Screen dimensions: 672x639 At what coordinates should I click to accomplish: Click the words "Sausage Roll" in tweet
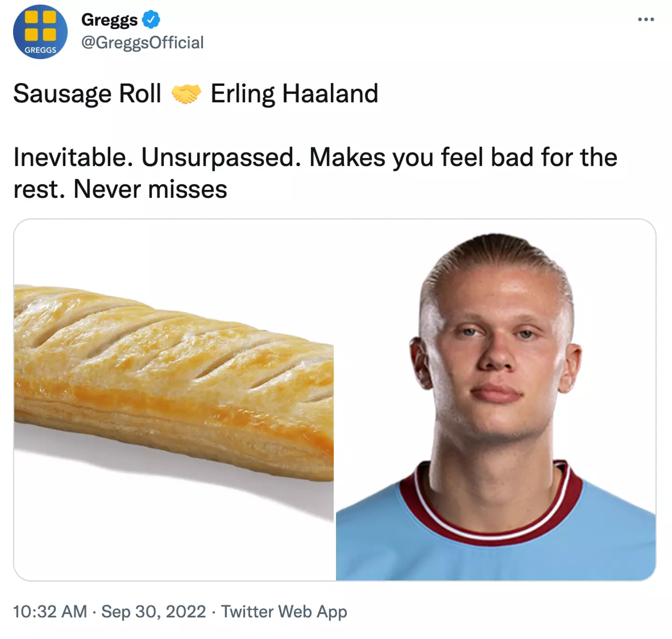click(87, 93)
